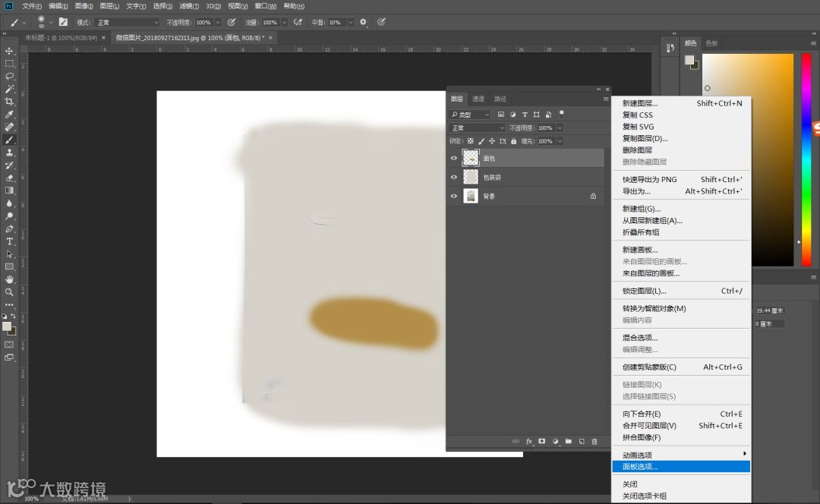820x504 pixels.
Task: Select the Zoom tool
Action: click(9, 292)
